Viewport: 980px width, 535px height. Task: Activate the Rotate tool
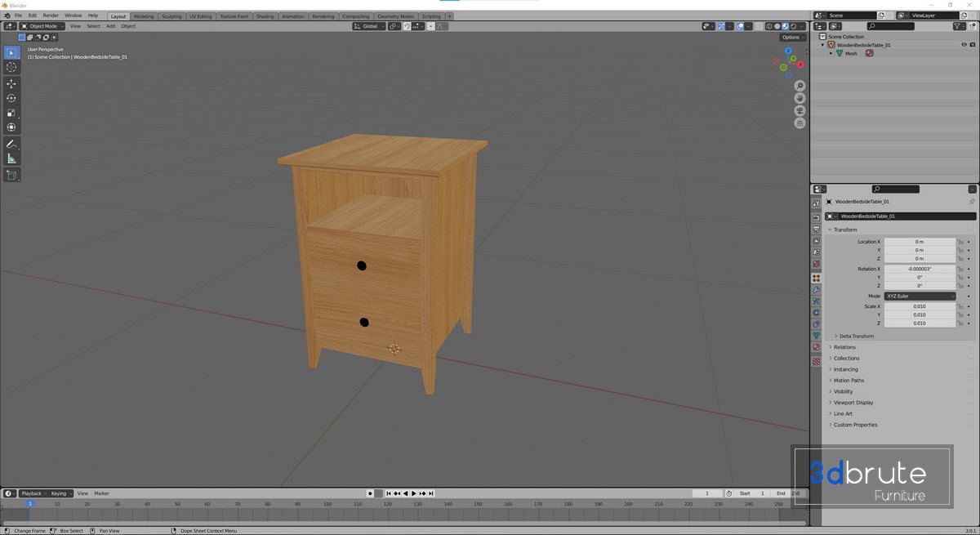[x=11, y=98]
